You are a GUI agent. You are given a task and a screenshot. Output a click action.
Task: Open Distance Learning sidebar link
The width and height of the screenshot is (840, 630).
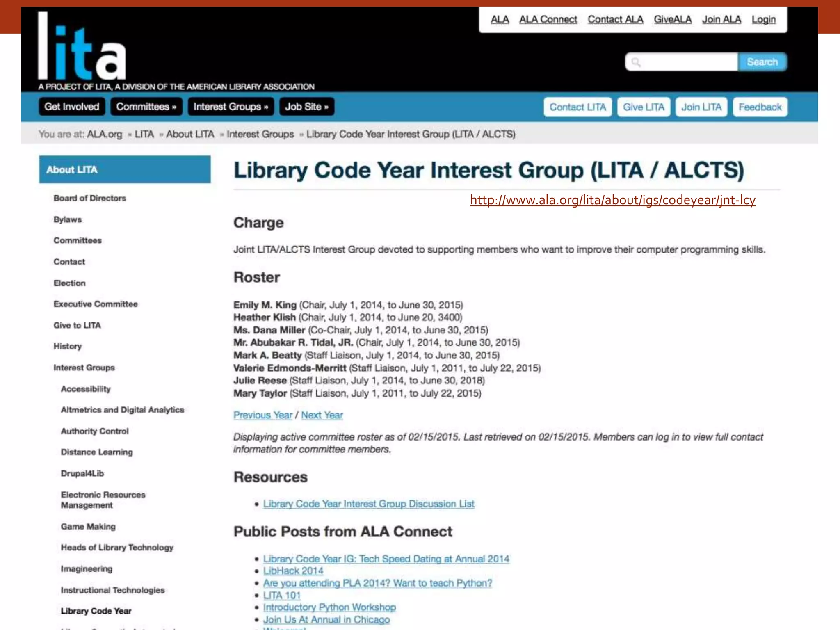(x=97, y=452)
